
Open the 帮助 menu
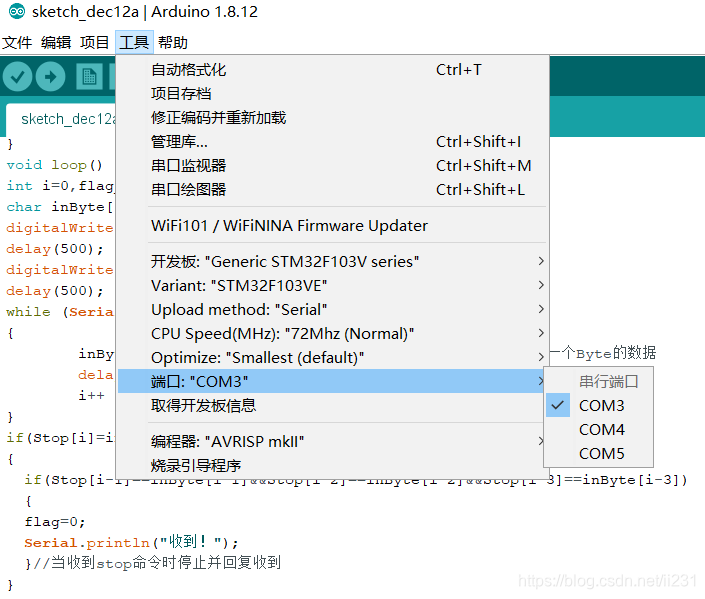[x=173, y=43]
